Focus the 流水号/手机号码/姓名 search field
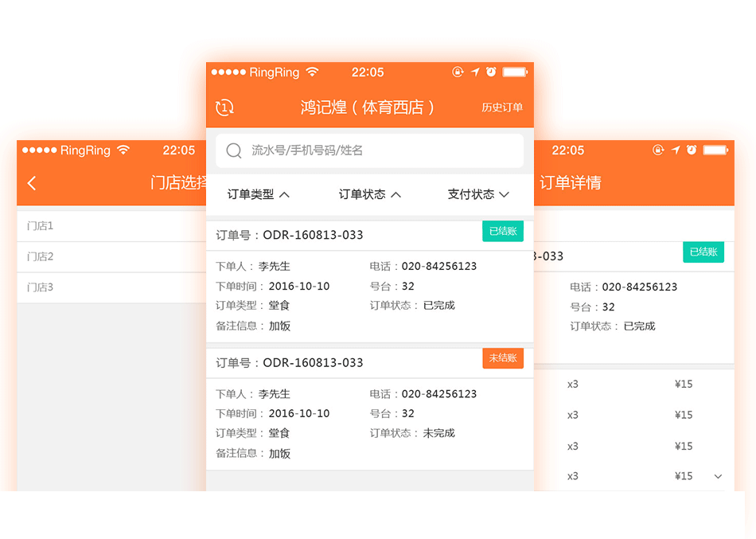 click(x=369, y=150)
